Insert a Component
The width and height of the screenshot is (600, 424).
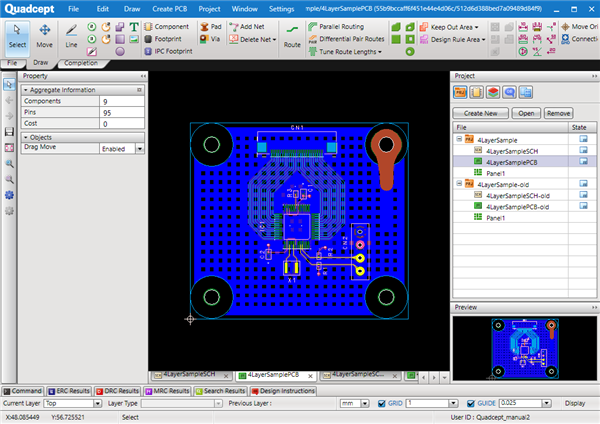tap(166, 27)
